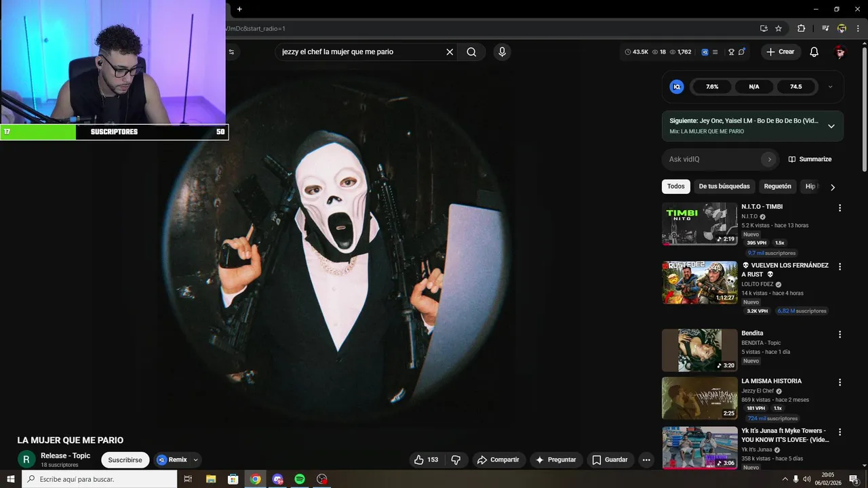This screenshot has height=488, width=868.
Task: Select the De tus búsquedas chip
Action: coord(724,186)
